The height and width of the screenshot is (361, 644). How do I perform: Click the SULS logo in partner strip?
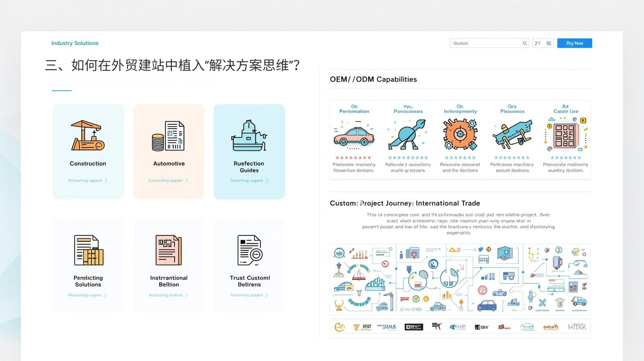point(387,327)
